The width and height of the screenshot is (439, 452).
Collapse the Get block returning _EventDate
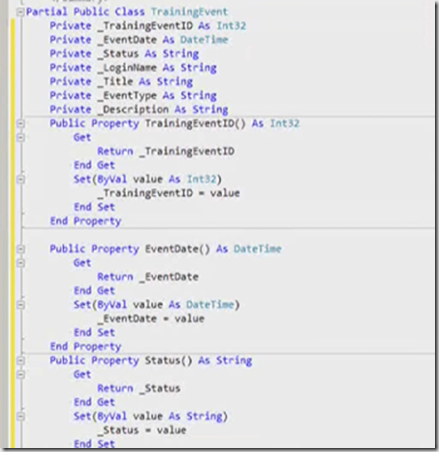click(x=20, y=263)
